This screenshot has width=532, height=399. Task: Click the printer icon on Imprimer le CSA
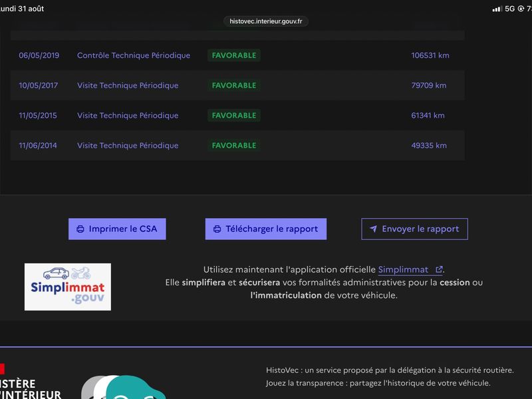[x=80, y=229]
